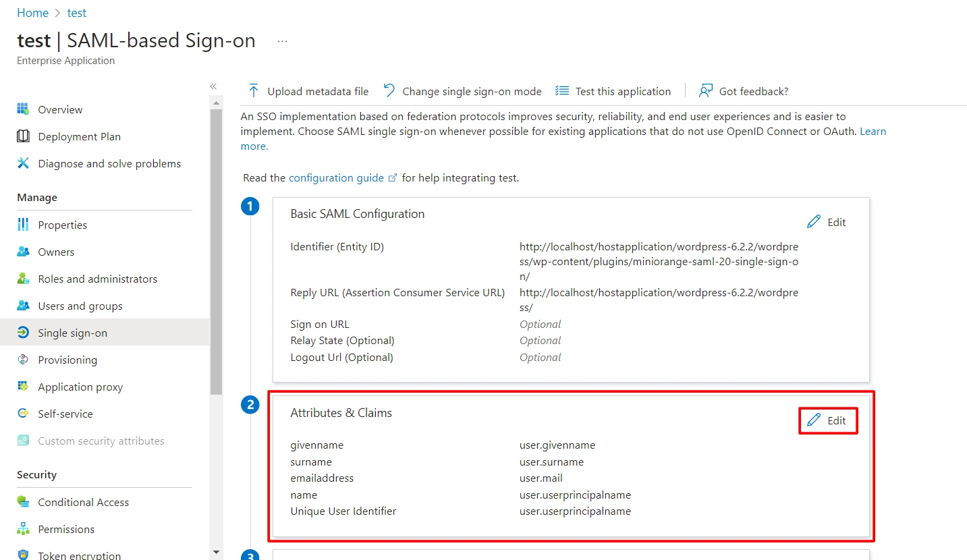
Task: Open the ellipsis more options menu
Action: pyautogui.click(x=282, y=41)
